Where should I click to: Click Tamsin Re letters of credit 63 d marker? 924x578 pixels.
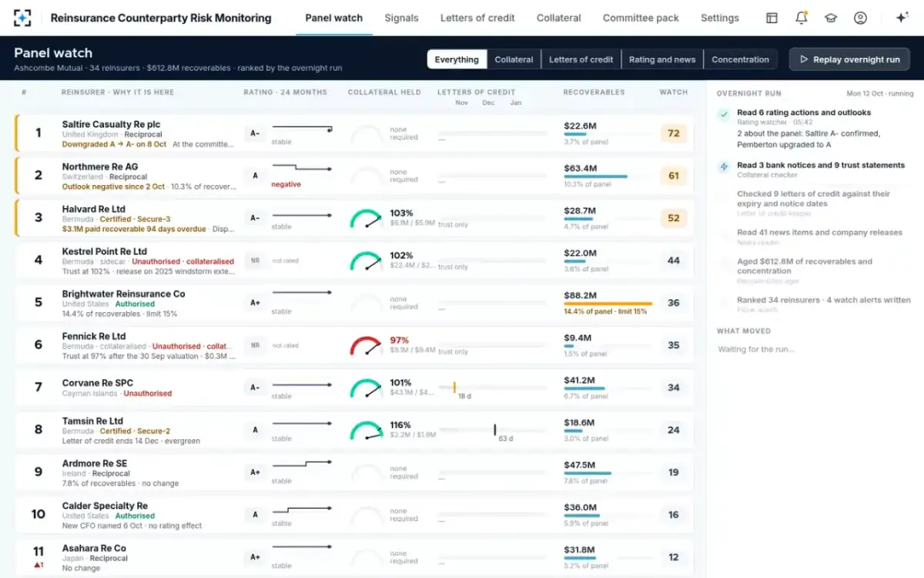[x=495, y=429]
